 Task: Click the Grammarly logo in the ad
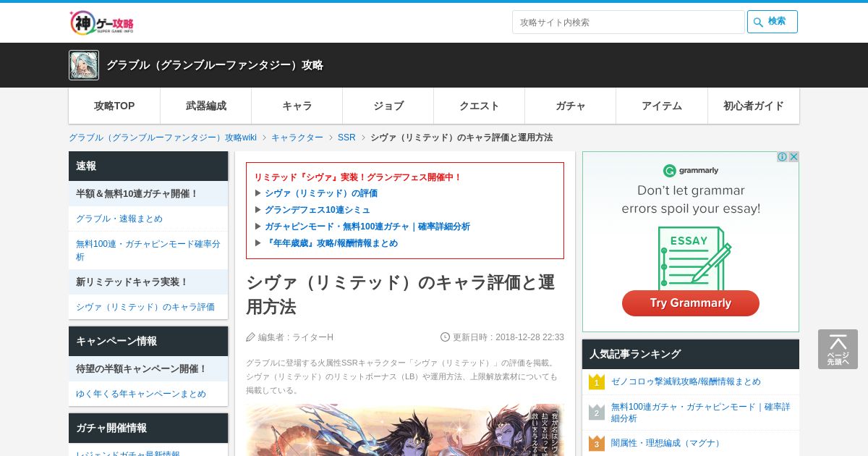point(691,171)
